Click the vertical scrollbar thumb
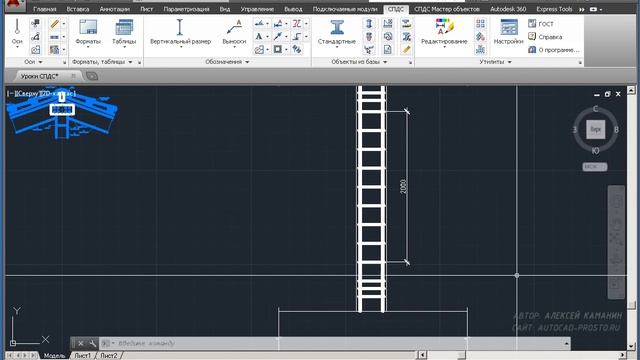The height and width of the screenshot is (360, 640). pyautogui.click(x=631, y=305)
